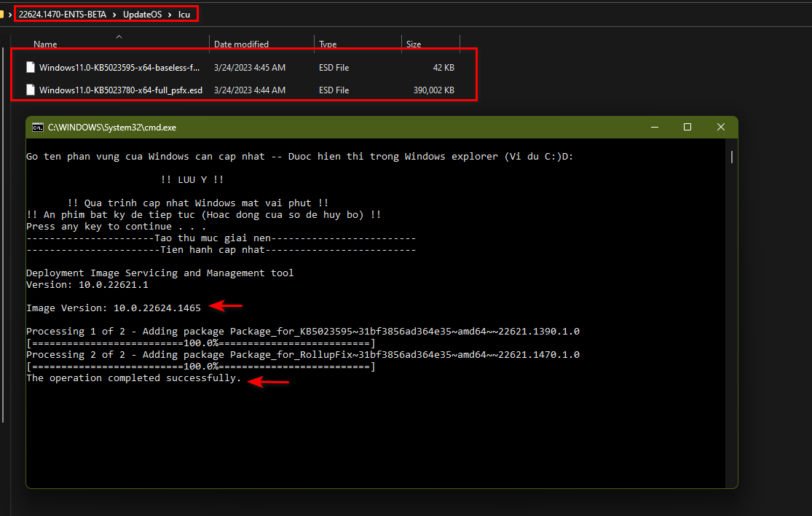
Task: Maximize the cmd.exe window
Action: tap(687, 127)
